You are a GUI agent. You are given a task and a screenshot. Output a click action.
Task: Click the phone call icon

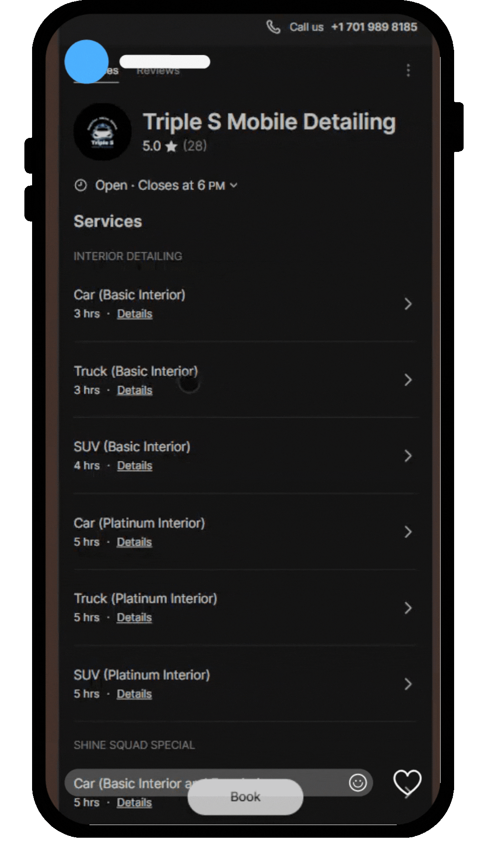273,27
